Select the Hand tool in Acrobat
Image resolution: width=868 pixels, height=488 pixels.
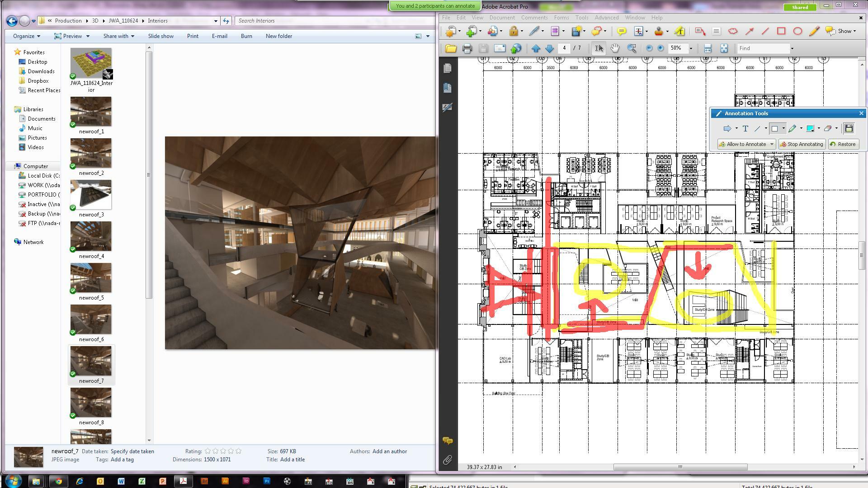[615, 48]
